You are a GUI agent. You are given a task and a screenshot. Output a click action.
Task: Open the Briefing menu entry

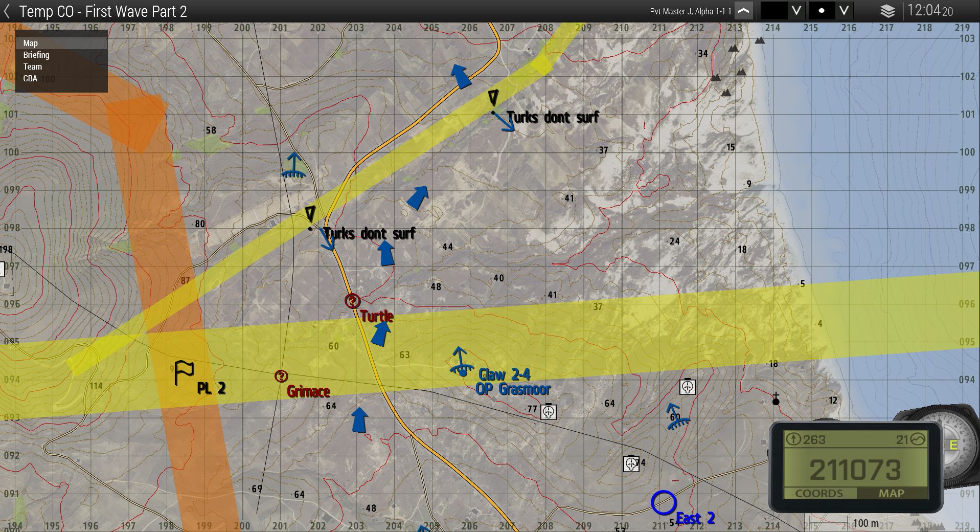coord(61,55)
